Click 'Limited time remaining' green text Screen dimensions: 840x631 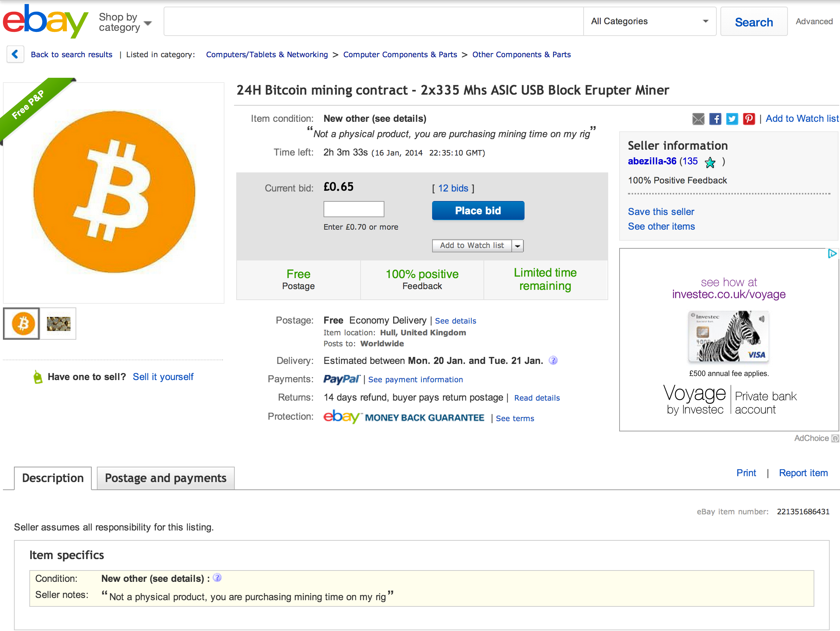(x=545, y=279)
